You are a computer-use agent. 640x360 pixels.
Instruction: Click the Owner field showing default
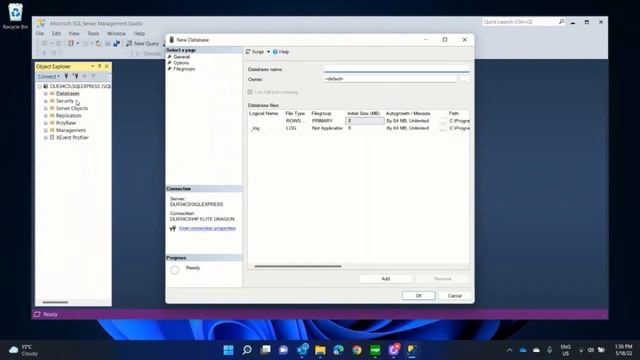click(x=390, y=79)
